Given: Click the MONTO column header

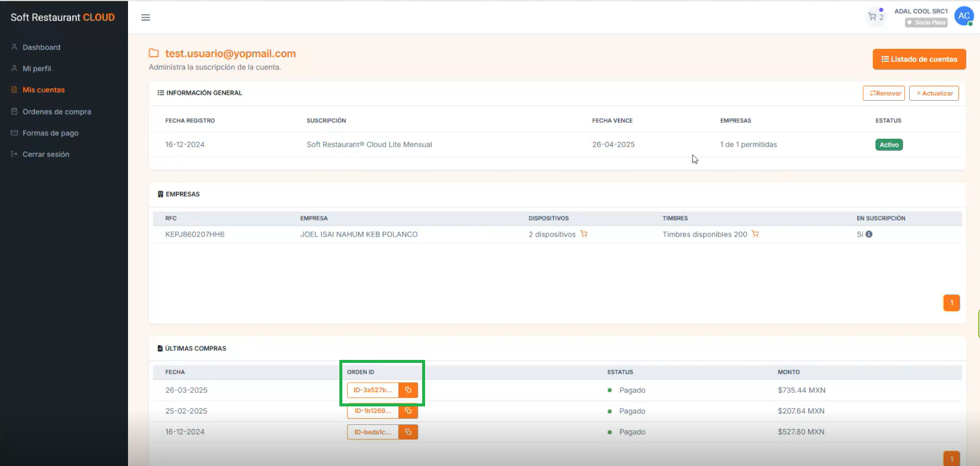Looking at the screenshot, I should (x=789, y=372).
